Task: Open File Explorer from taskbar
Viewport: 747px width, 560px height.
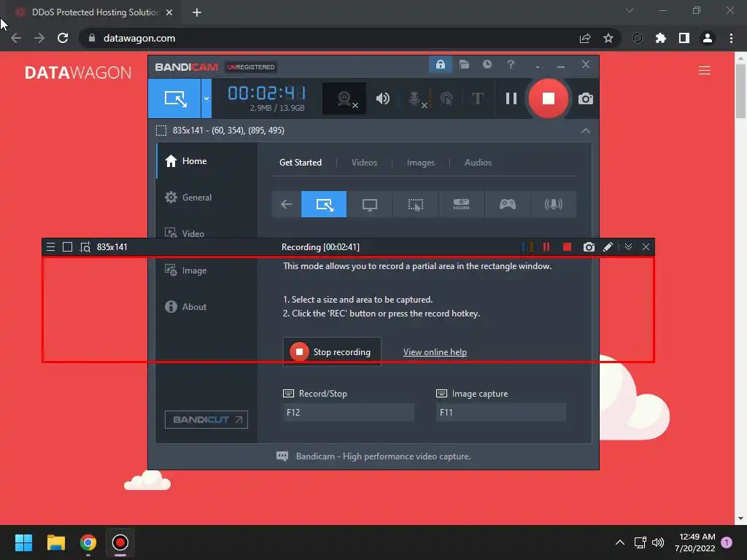Action: point(56,542)
